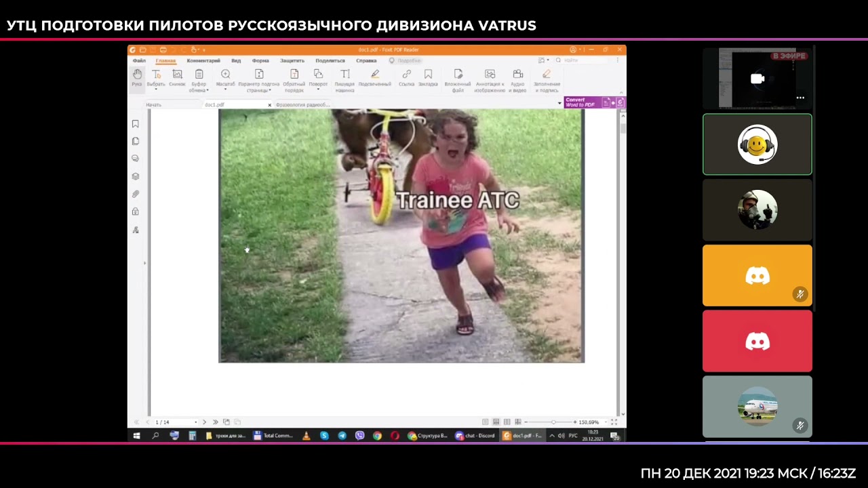Open the Attachments paperclip side panel
This screenshot has height=488, width=868.
point(136,194)
